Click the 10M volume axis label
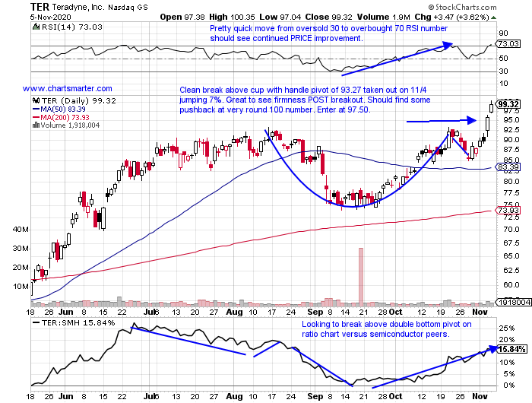The height and width of the screenshot is (403, 532). [21, 287]
